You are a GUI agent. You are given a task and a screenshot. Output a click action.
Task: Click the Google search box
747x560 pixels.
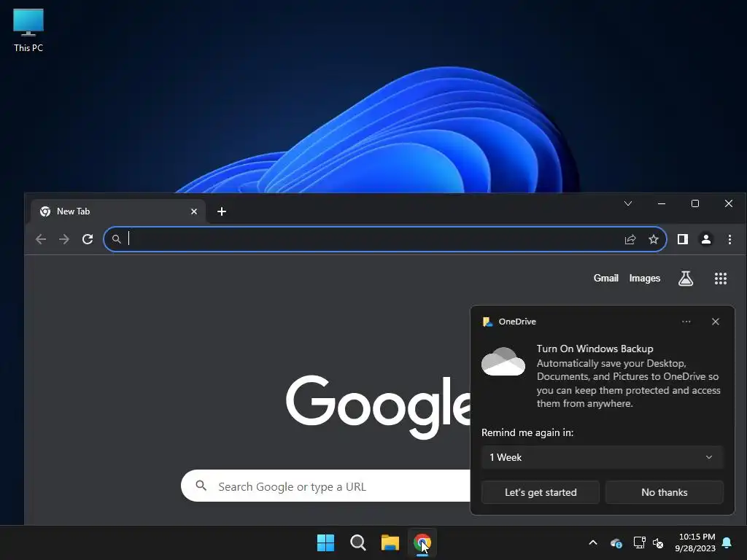tap(325, 486)
